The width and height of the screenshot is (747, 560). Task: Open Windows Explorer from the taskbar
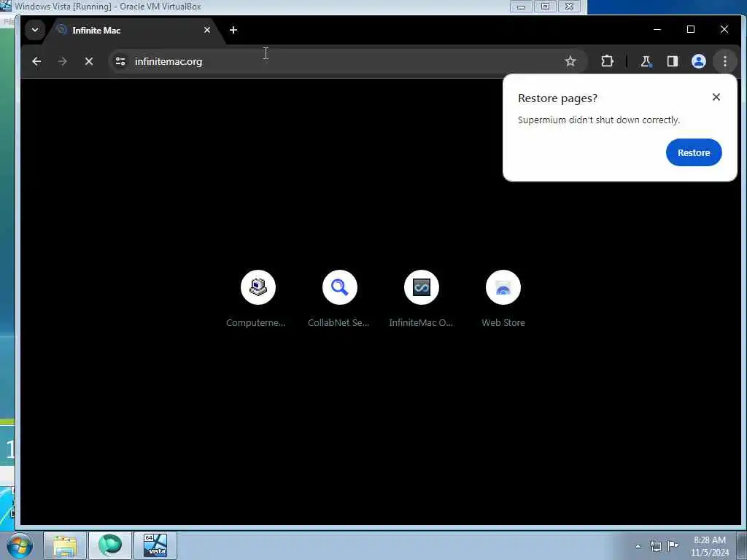coord(65,545)
